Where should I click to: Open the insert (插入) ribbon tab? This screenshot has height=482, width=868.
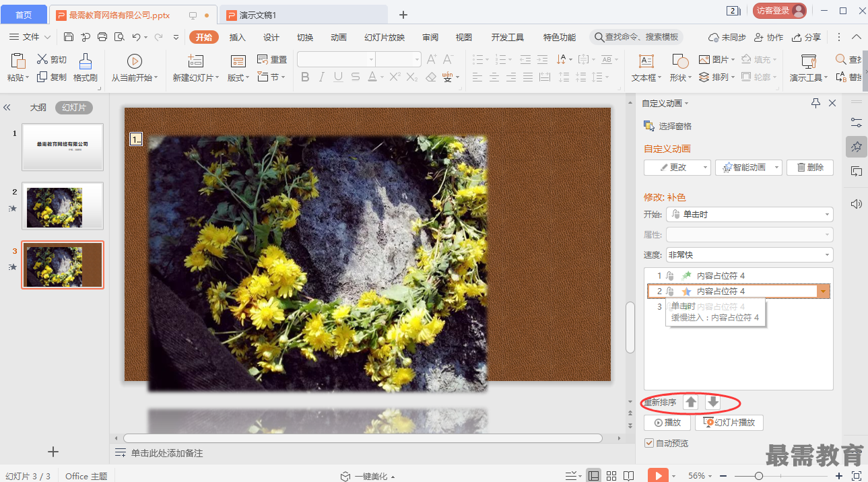238,37
